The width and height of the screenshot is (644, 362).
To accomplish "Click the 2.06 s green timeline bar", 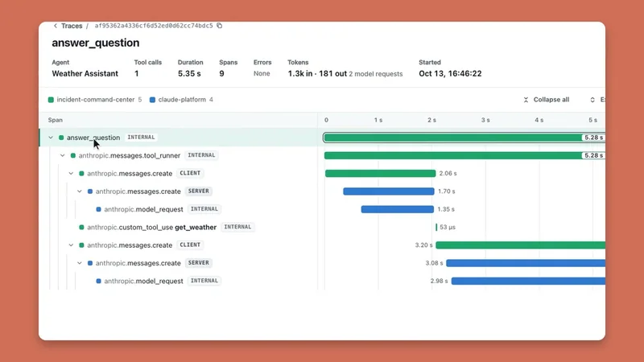I will pyautogui.click(x=380, y=173).
